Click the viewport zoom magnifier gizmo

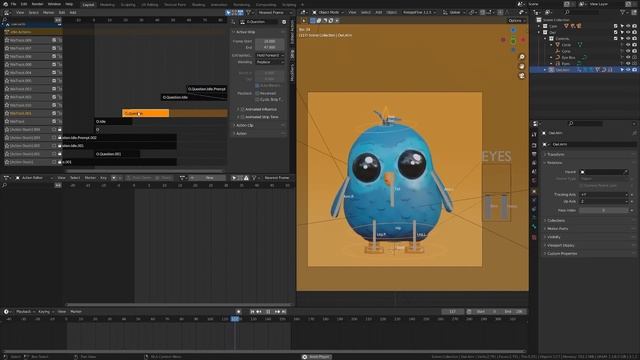coord(522,57)
